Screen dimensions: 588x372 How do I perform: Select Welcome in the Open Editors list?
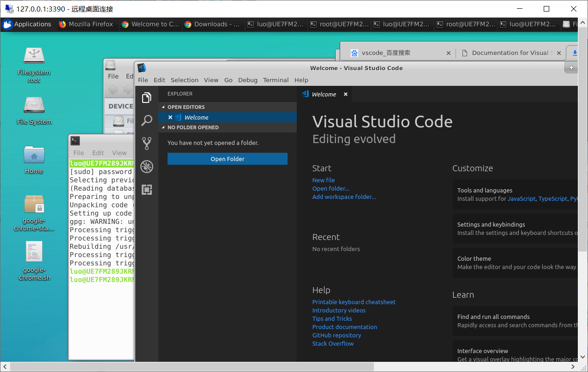tap(228, 117)
